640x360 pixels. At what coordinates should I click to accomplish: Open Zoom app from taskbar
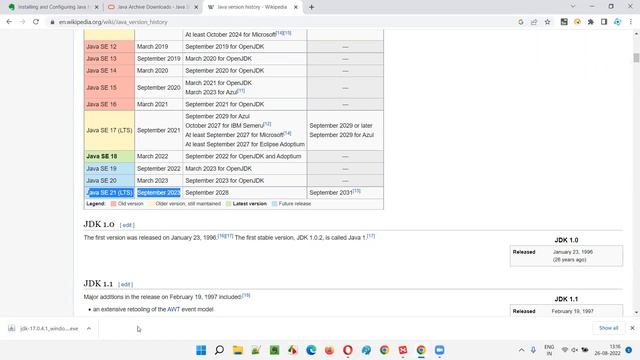[x=439, y=350]
